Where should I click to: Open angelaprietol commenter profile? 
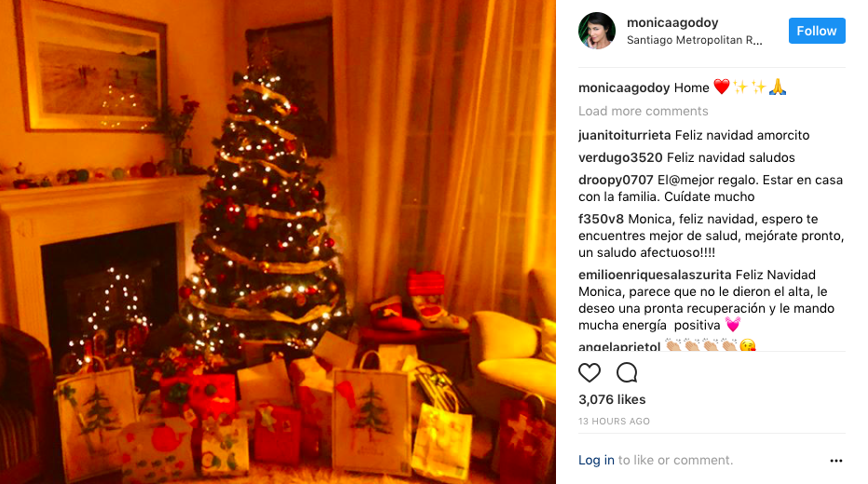tap(619, 346)
